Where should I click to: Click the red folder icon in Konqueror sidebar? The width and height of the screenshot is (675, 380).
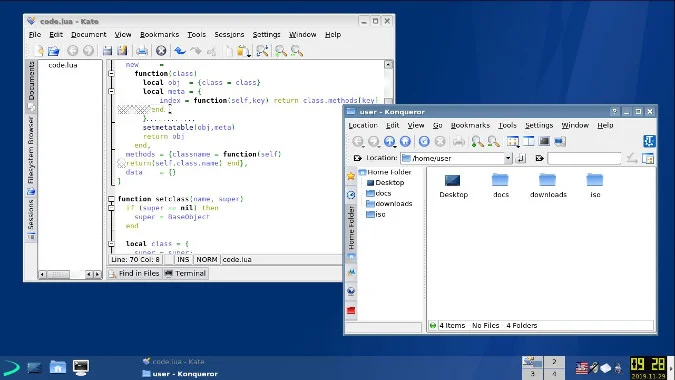point(351,310)
